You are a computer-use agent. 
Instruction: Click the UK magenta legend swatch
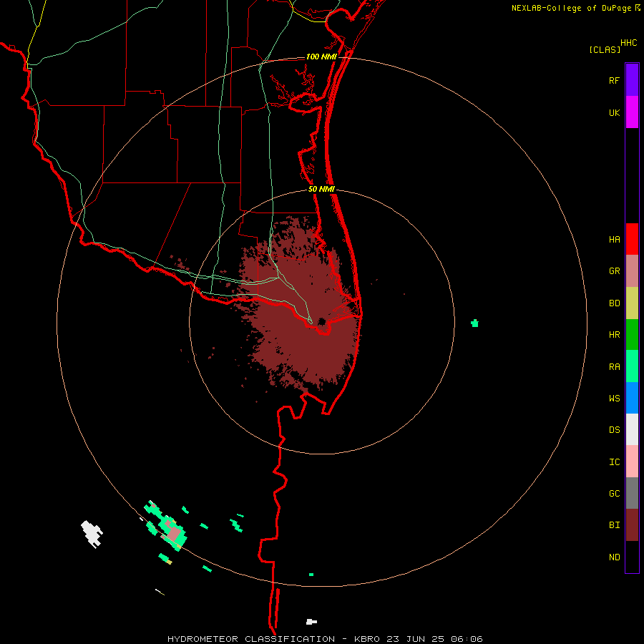click(x=632, y=112)
